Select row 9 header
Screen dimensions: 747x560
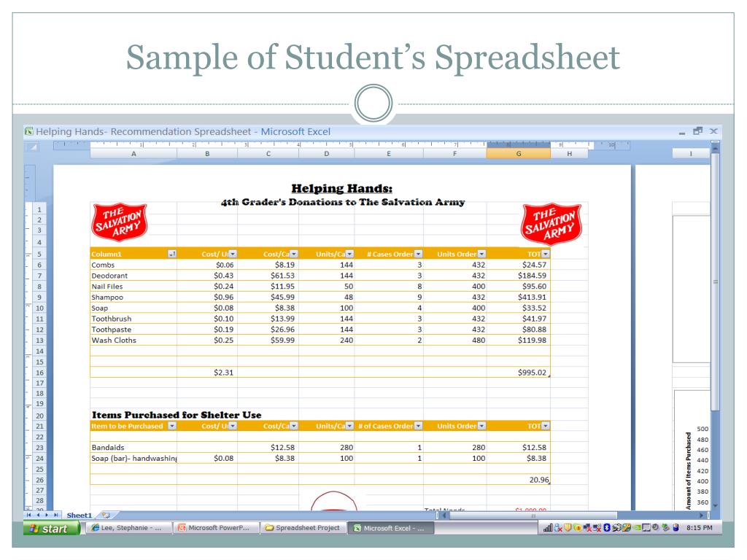39,297
